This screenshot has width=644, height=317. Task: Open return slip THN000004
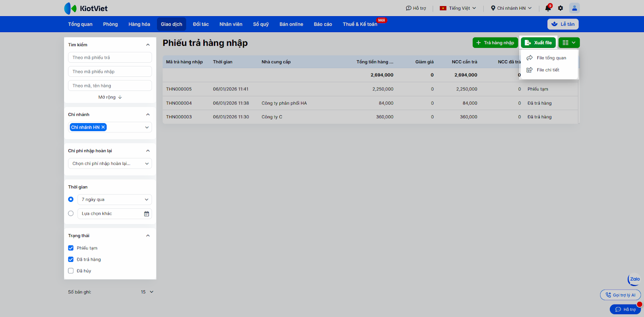coord(179,103)
